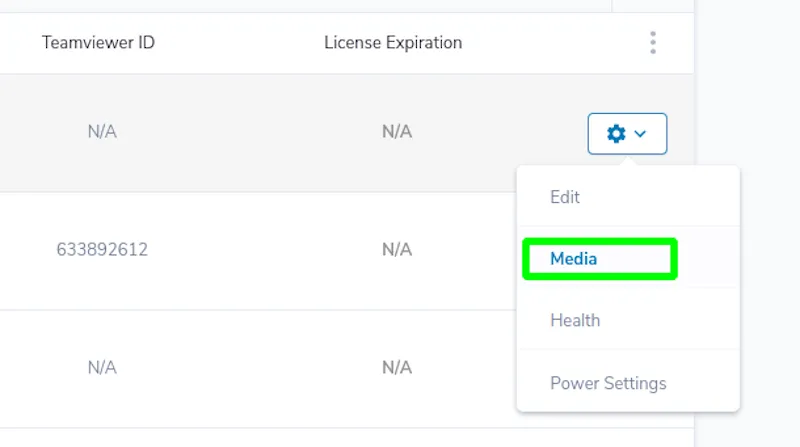800x447 pixels.
Task: Click the gear icon in the actions button
Action: pyautogui.click(x=616, y=134)
